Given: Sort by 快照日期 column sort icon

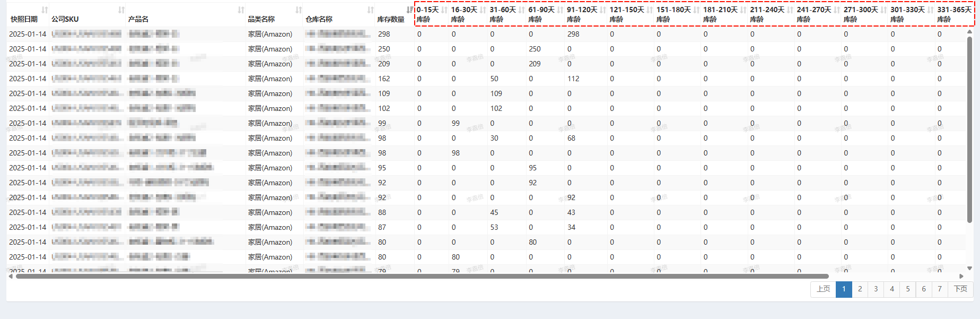Looking at the screenshot, I should (45, 10).
